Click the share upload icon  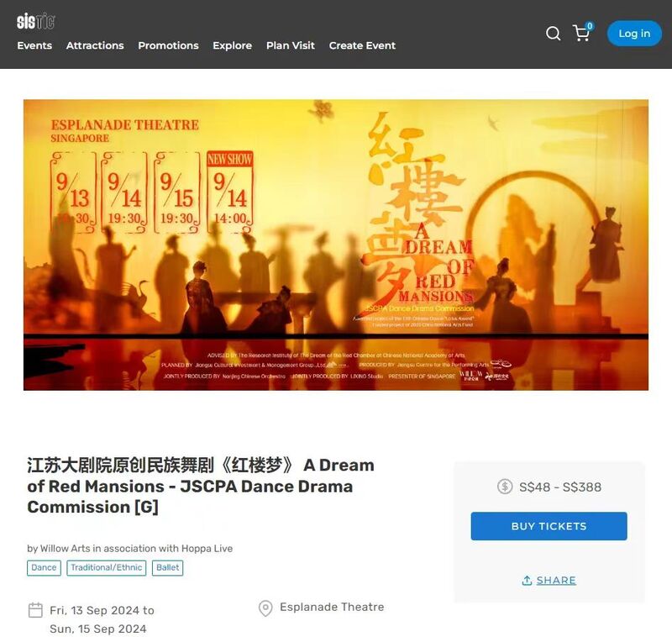click(x=527, y=581)
